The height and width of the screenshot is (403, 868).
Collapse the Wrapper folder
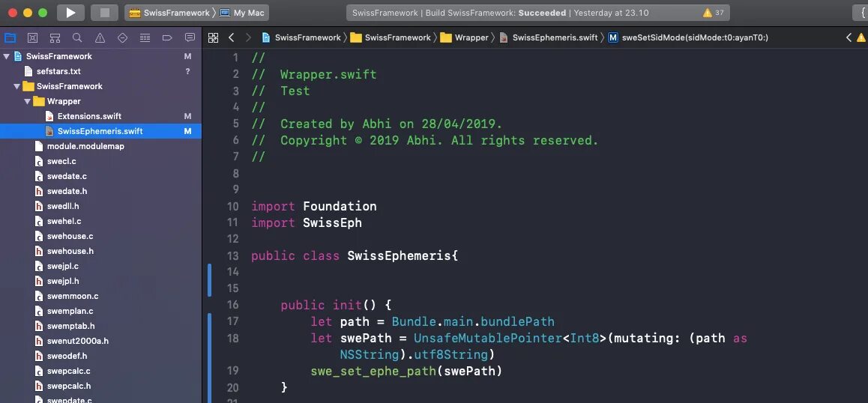pyautogui.click(x=27, y=101)
